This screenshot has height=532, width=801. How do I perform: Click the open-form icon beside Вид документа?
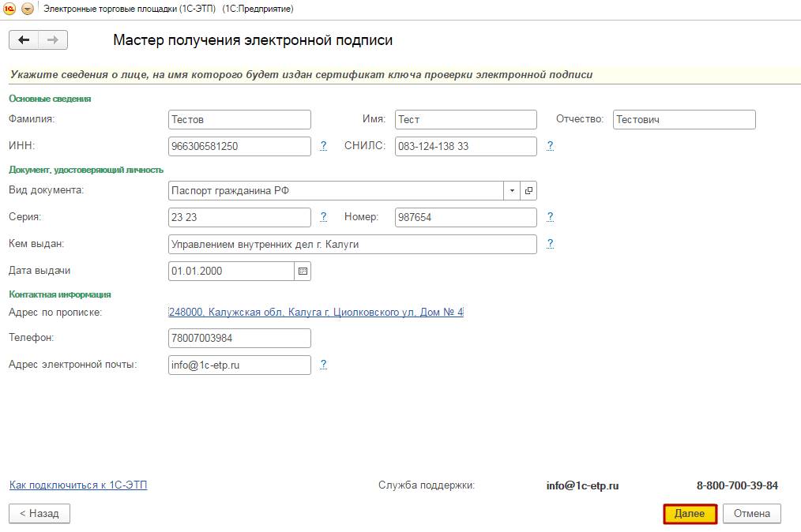pyautogui.click(x=528, y=191)
